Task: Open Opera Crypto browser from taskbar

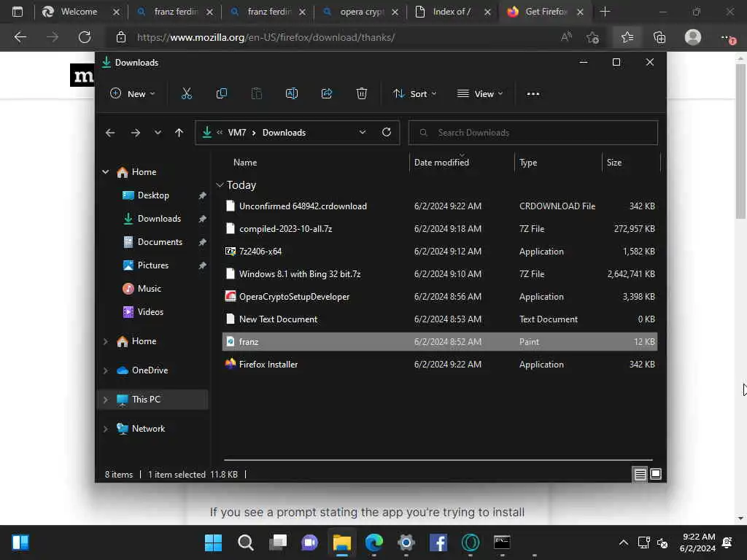Action: tap(471, 542)
